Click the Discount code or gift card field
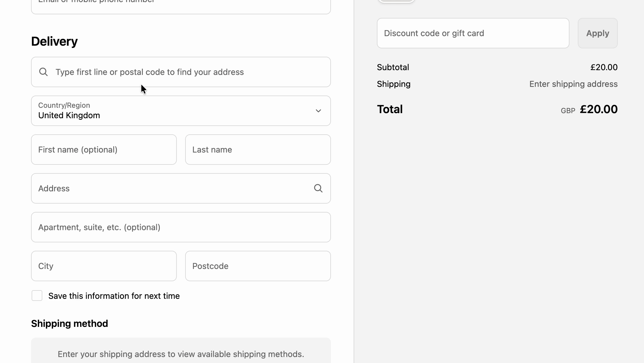The image size is (644, 363). click(x=473, y=33)
